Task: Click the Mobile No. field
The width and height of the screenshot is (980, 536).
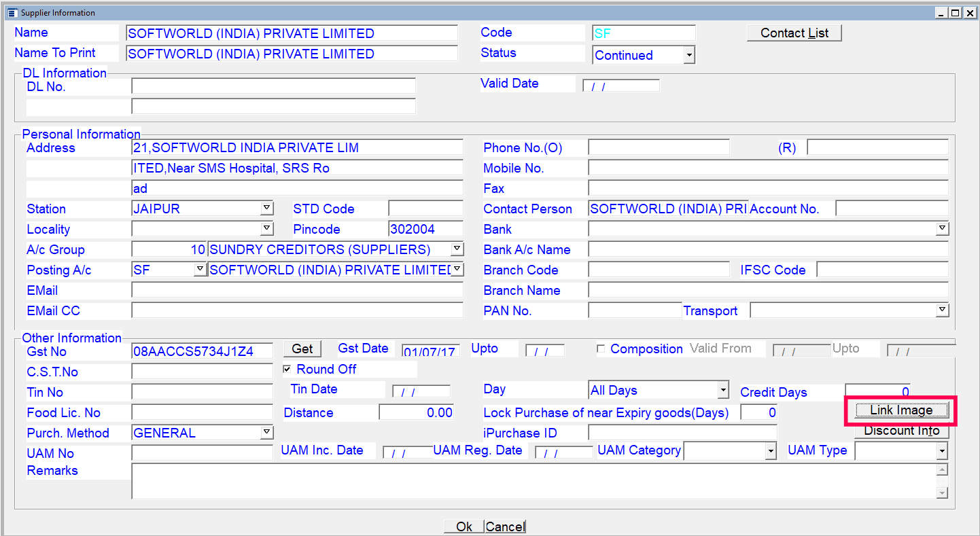Action: [768, 168]
